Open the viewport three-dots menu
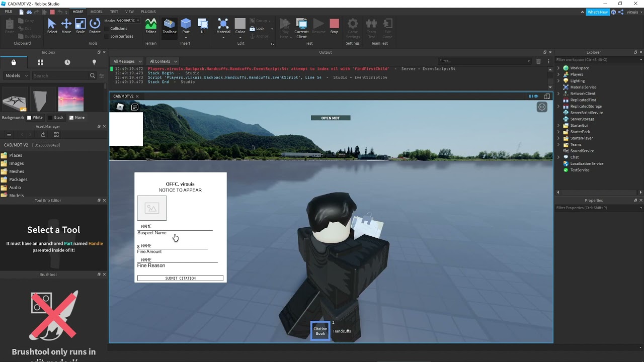Image resolution: width=644 pixels, height=362 pixels. coord(542,107)
